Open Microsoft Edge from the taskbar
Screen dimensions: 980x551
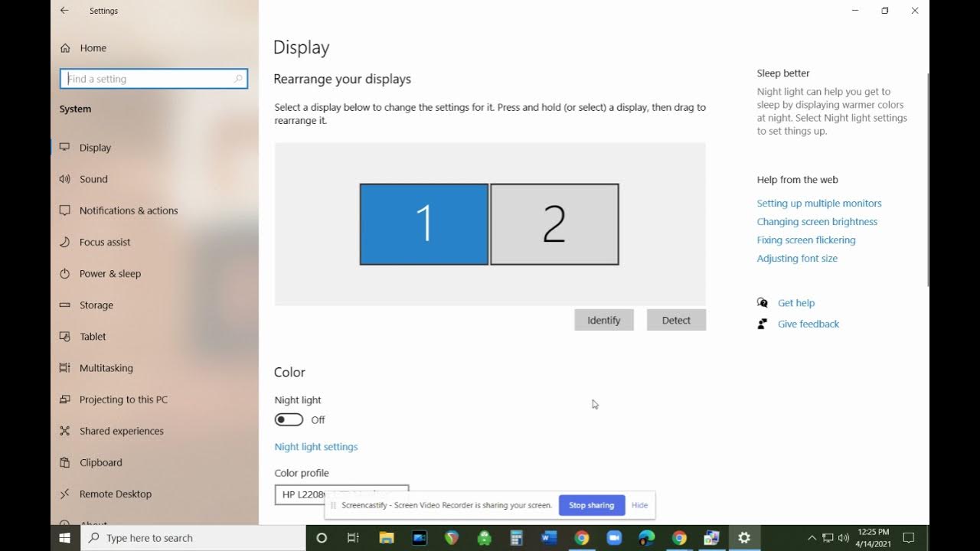[x=647, y=538]
